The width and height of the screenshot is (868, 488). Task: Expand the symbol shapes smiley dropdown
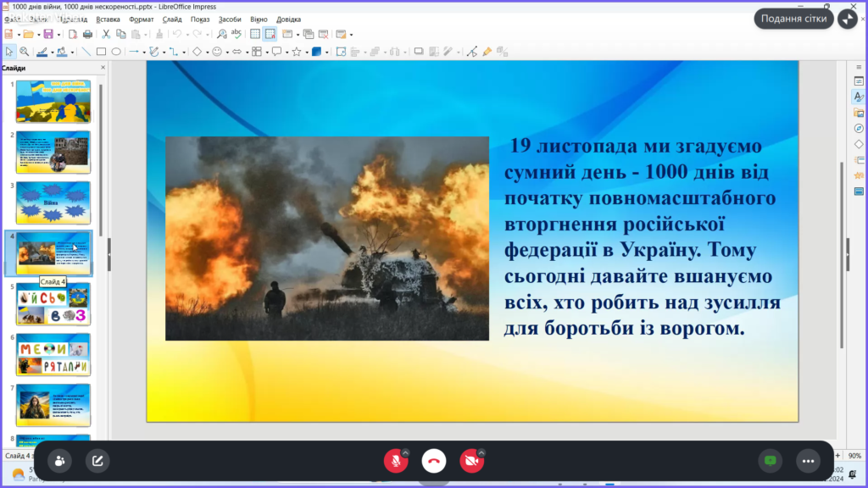click(227, 52)
